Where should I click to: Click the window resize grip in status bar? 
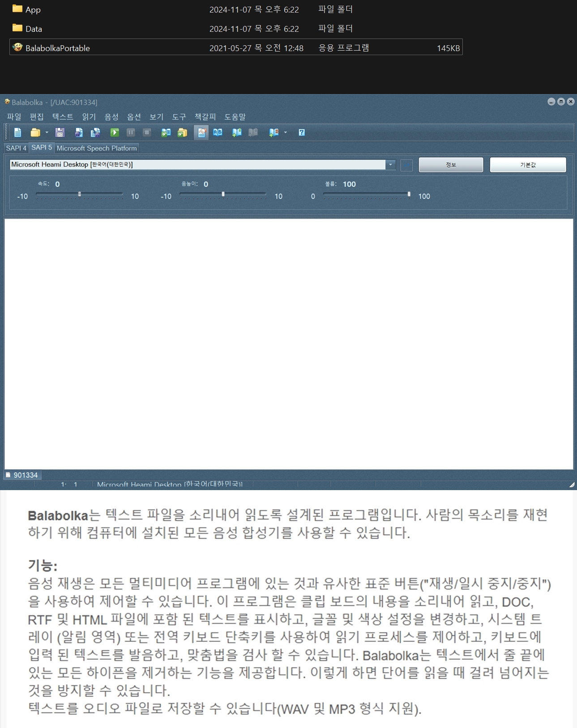(x=572, y=485)
